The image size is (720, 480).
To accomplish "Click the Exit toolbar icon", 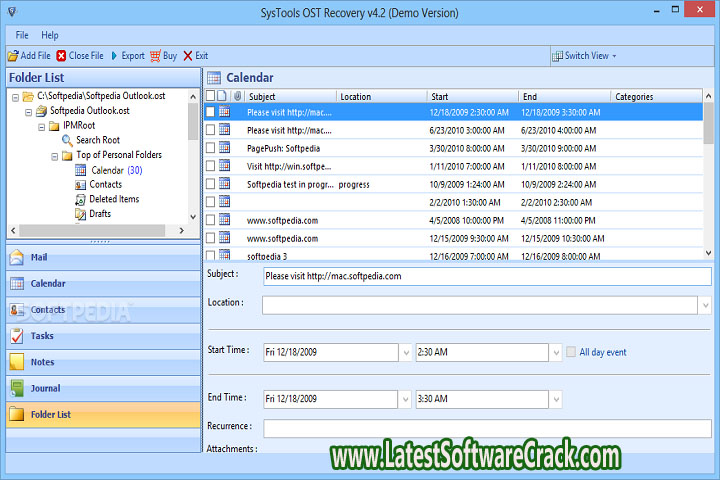I will tap(188, 56).
